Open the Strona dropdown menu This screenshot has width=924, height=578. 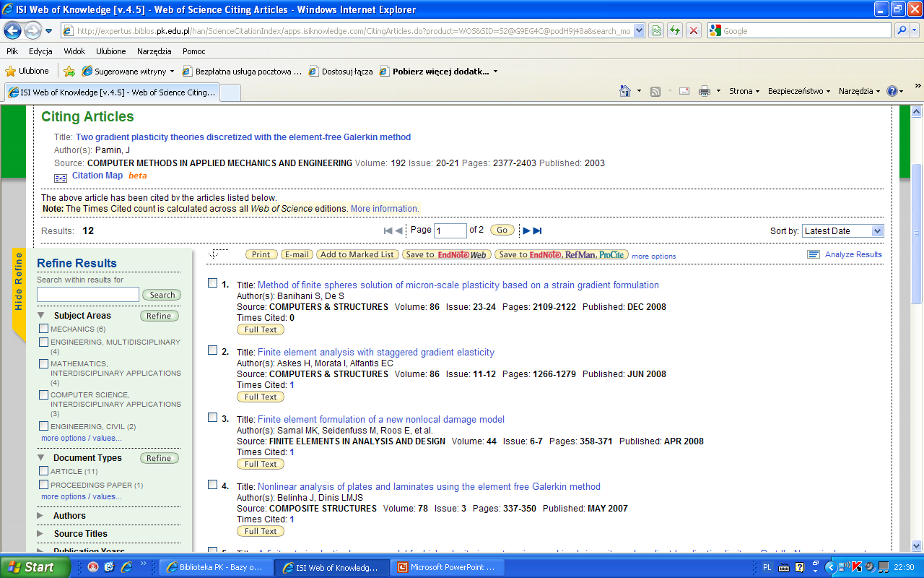coord(744,91)
